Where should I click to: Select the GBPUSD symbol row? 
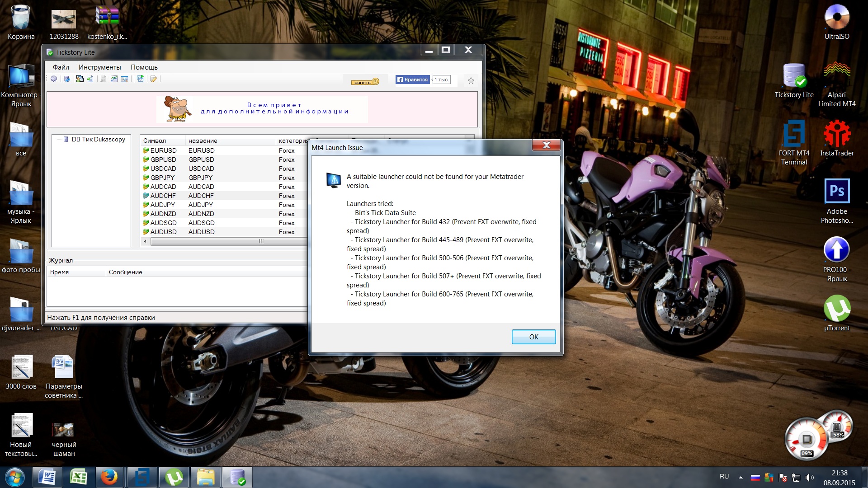coord(224,160)
